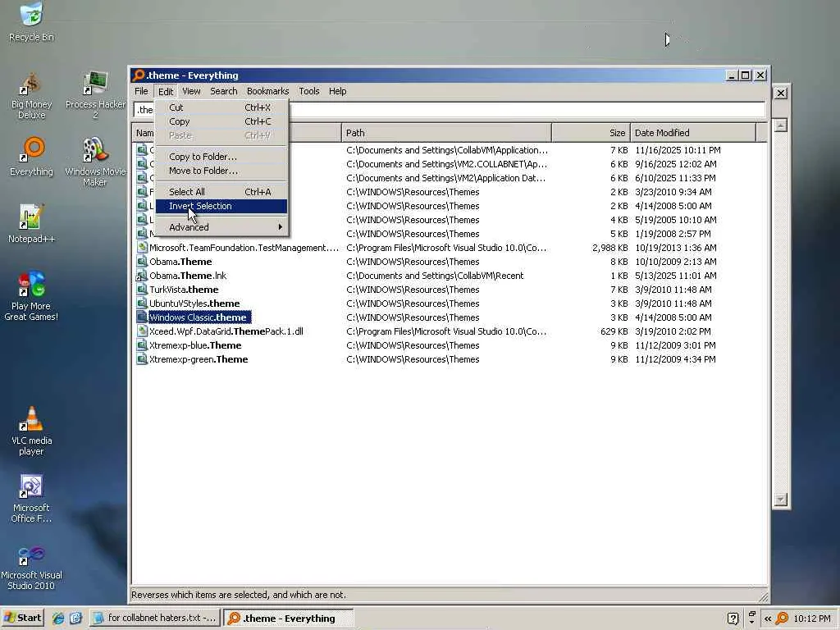Click the TurkVista.theme file icon
The height and width of the screenshot is (630, 840).
pos(142,290)
